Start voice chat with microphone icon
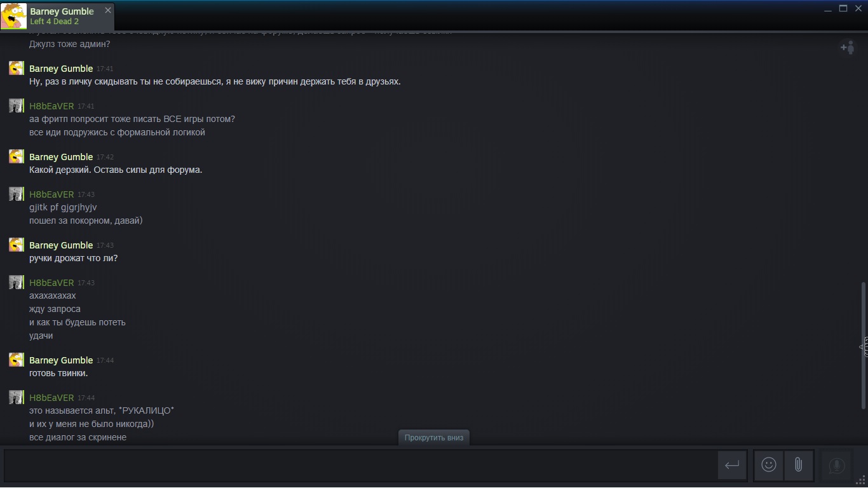Screen dimensions: 868x488 [x=837, y=466]
